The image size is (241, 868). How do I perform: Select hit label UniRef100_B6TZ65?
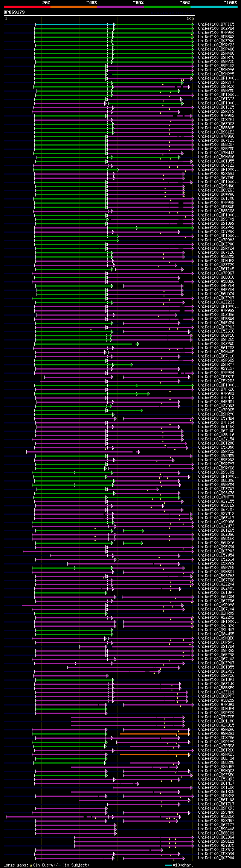[216, 530]
